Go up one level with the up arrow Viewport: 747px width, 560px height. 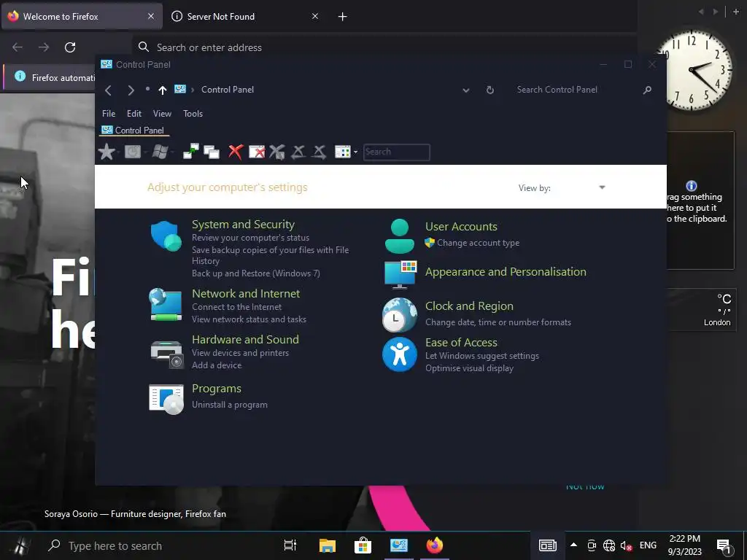[163, 90]
